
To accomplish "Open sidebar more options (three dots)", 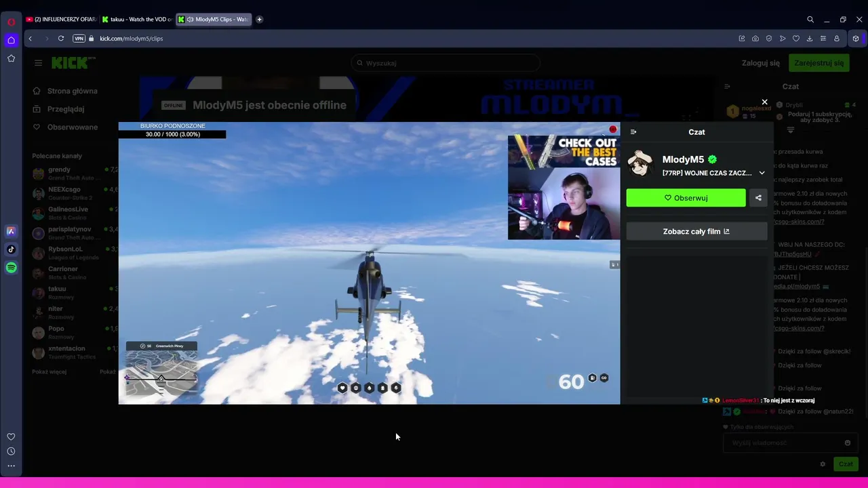I will click(x=11, y=466).
